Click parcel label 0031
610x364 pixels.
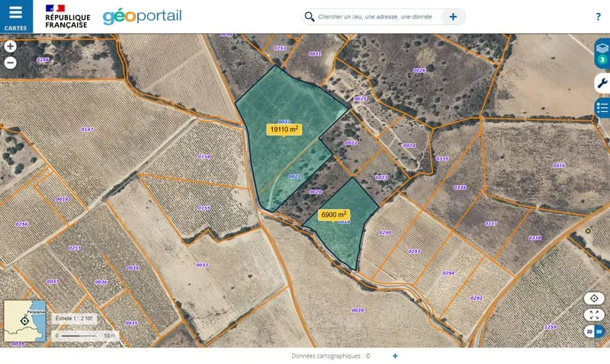point(315,54)
